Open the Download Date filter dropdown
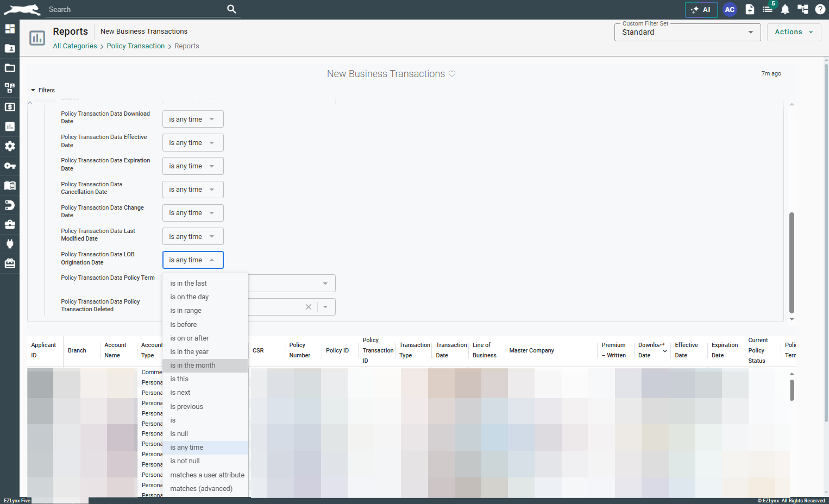The width and height of the screenshot is (829, 504). [x=193, y=119]
